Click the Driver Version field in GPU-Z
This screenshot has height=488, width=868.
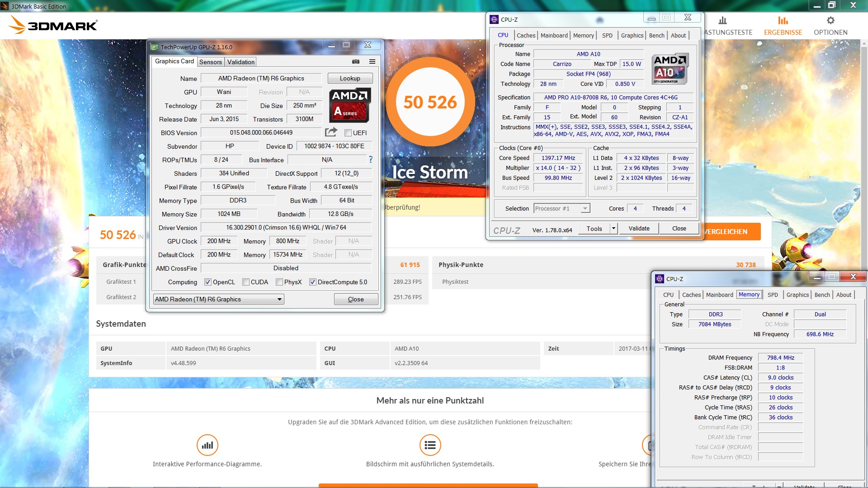pos(286,227)
